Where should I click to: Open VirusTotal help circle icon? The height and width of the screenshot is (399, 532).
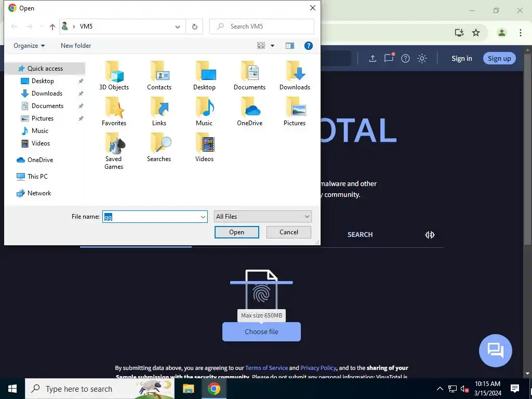click(x=405, y=58)
